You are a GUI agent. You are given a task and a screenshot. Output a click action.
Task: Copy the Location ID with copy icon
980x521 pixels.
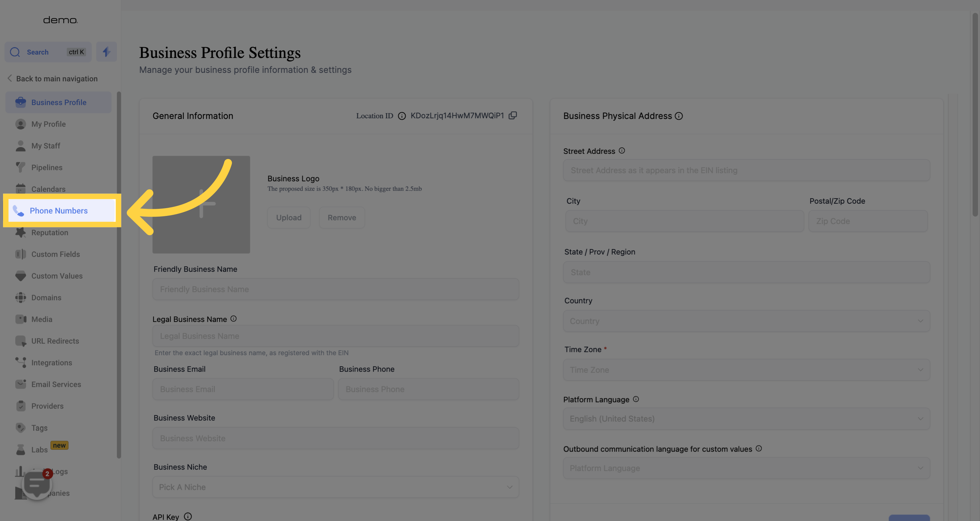point(513,116)
